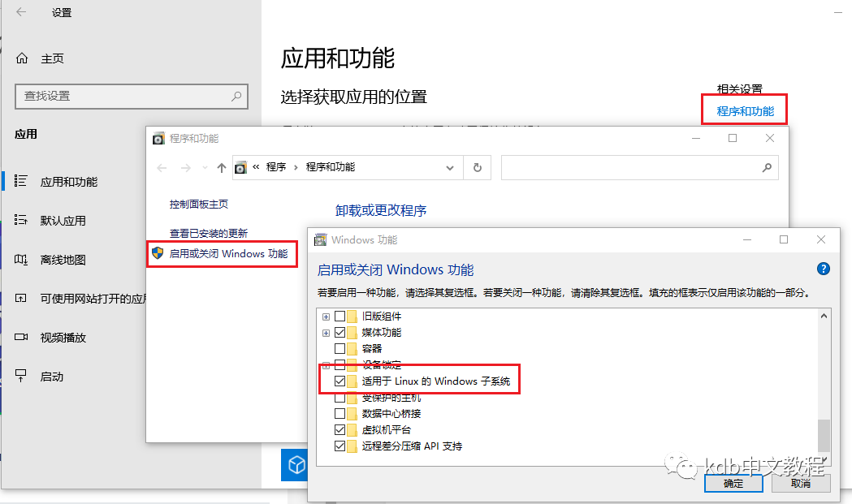Uncheck 远程差分压缩 API 支持 checkbox

coord(340,446)
